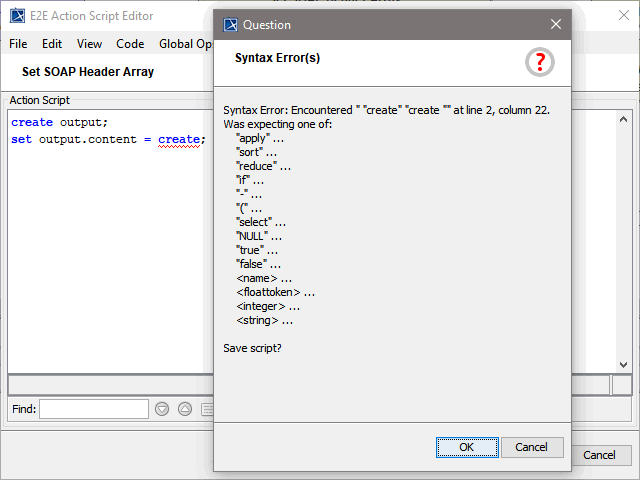Image resolution: width=640 pixels, height=480 pixels.
Task: Click the red question mark icon
Action: pyautogui.click(x=540, y=62)
